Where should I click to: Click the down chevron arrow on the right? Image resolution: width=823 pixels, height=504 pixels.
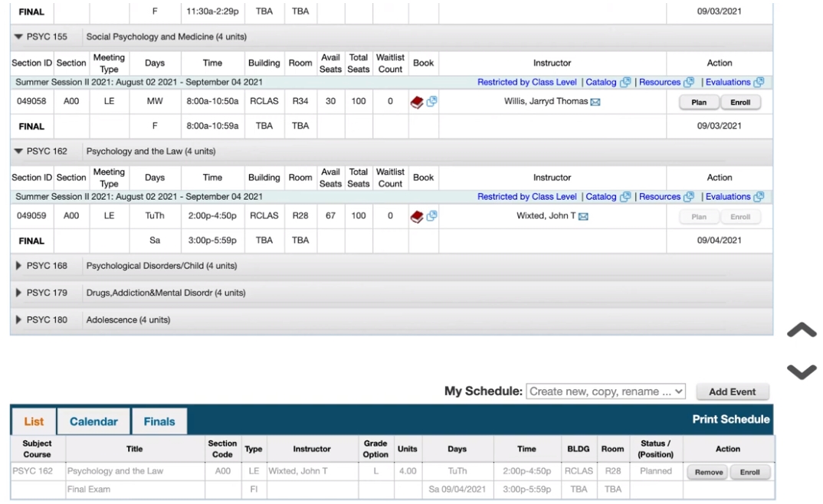point(802,371)
